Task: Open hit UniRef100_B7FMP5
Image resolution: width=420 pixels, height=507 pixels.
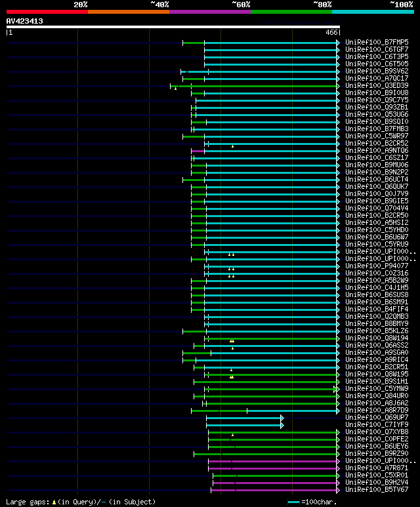Action: 377,43
